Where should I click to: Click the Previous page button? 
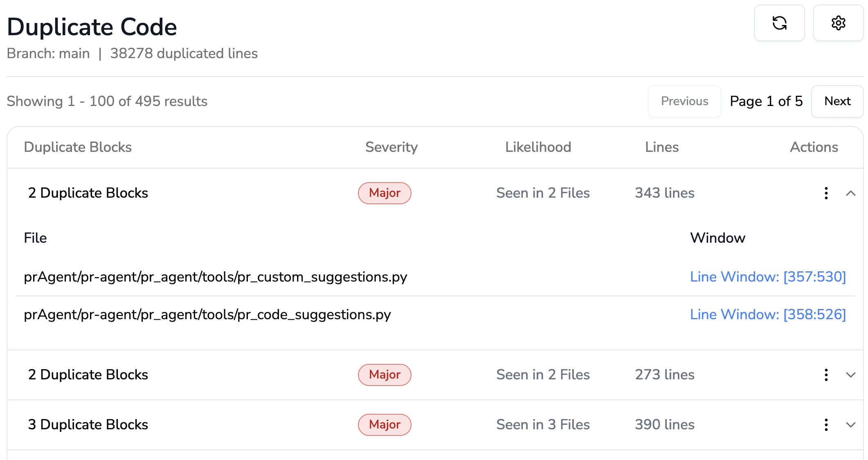pyautogui.click(x=684, y=101)
